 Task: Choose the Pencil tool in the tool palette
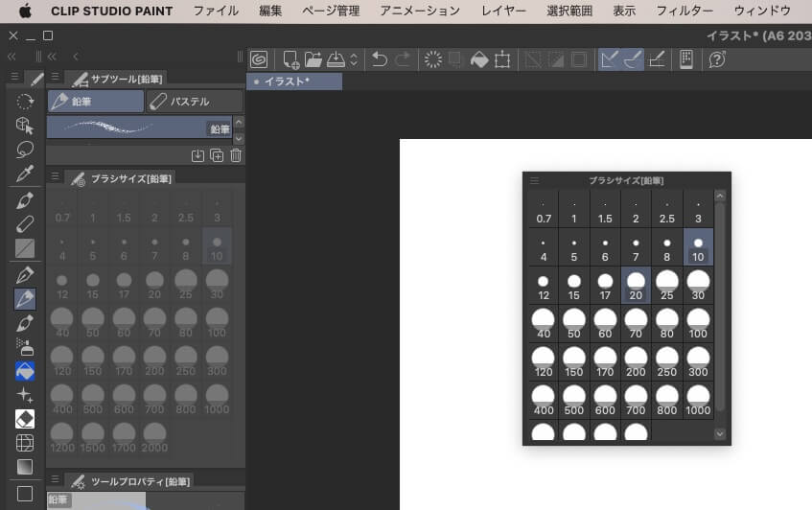coord(25,299)
